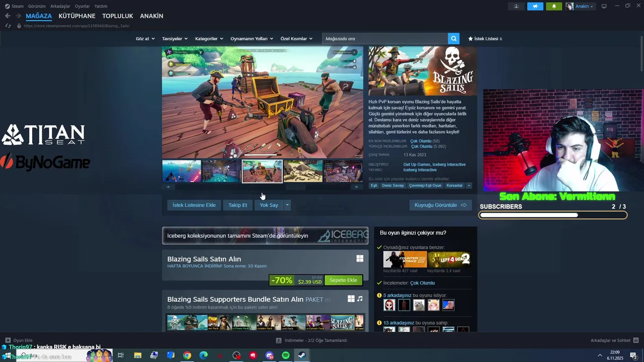The image size is (644, 362).
Task: Click the store URL address field
Action: [x=76, y=26]
